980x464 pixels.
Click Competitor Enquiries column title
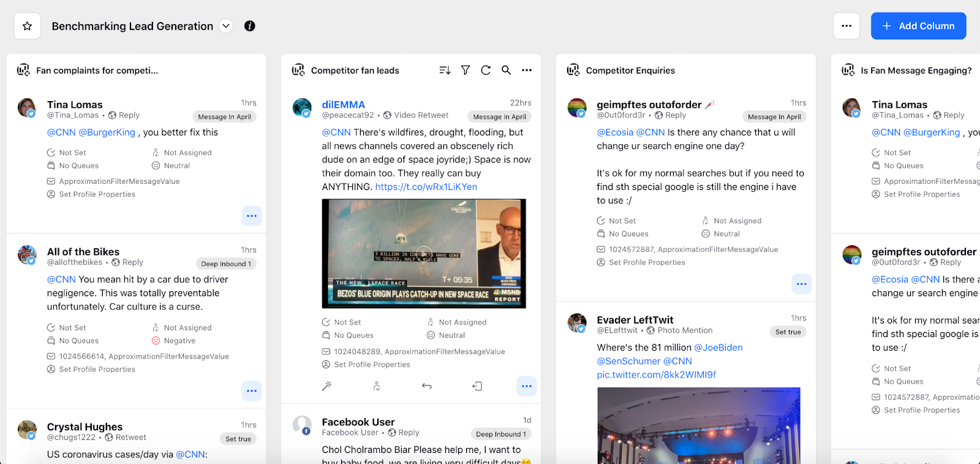[x=630, y=70]
